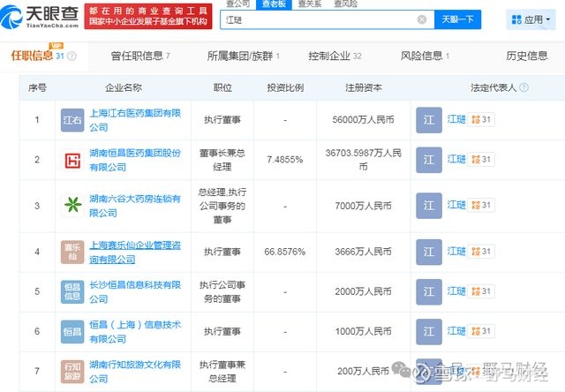This screenshot has width=565, height=392.
Task: Click the 66.8576% investment ratio cell
Action: point(284,252)
